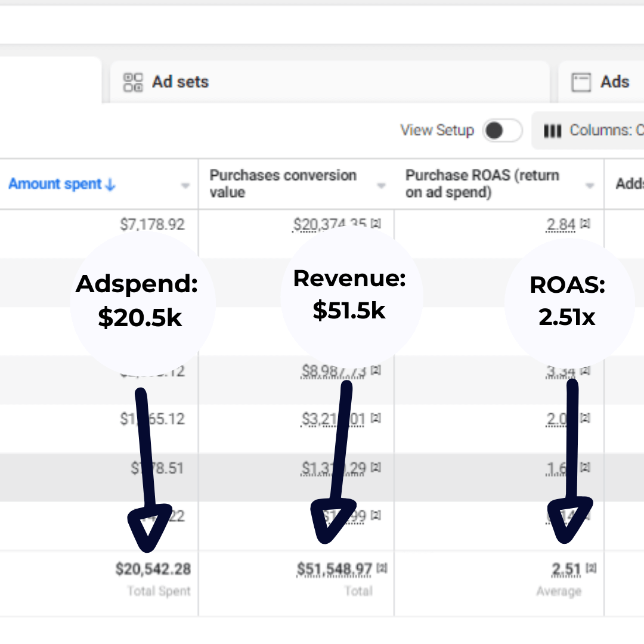
Task: Click footnote icon beside $51,548.97 total
Action: coord(382,569)
